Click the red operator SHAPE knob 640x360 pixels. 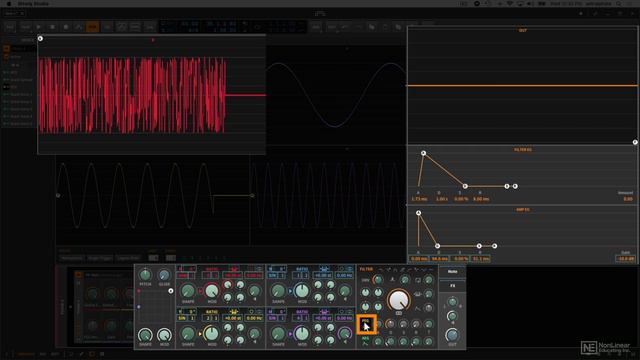pos(188,291)
